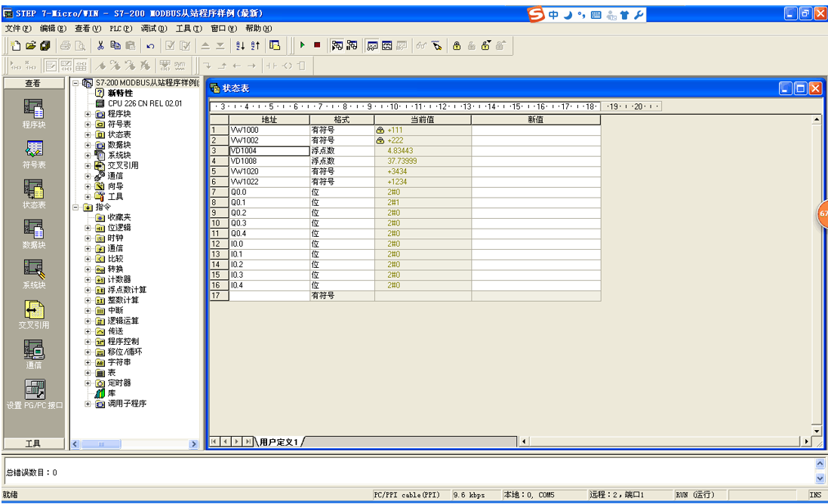Open Set PG/PC Interface in the navigation bar
Viewport: 828px width, 504px height.
[x=34, y=395]
